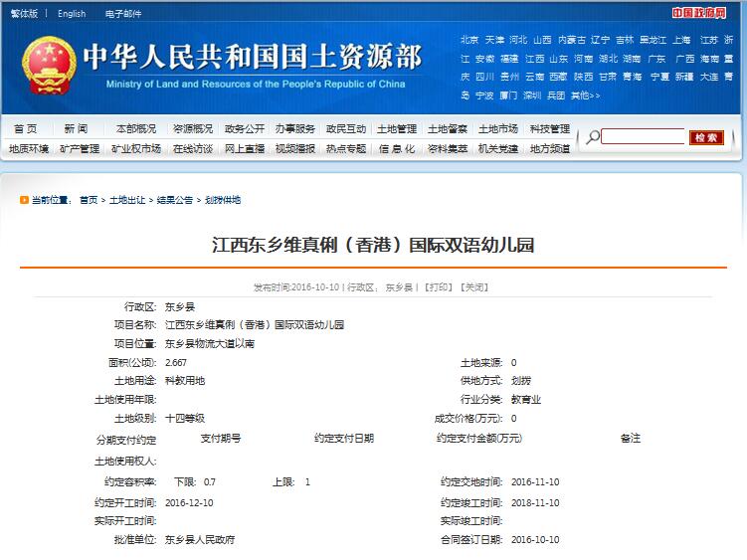This screenshot has width=747, height=560.
Task: Open the 地质环境 menu item
Action: pos(29,148)
